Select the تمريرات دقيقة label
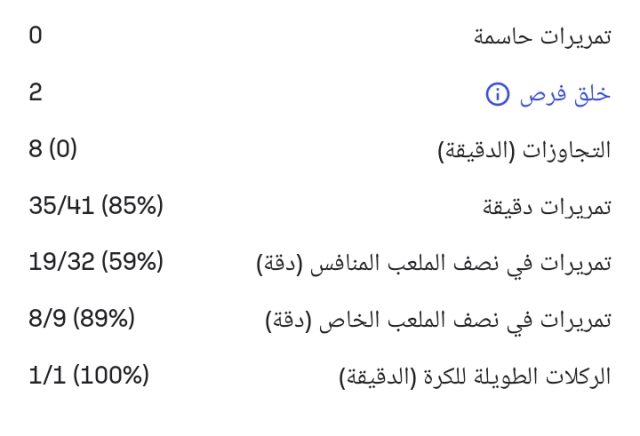This screenshot has width=640, height=436. [546, 208]
